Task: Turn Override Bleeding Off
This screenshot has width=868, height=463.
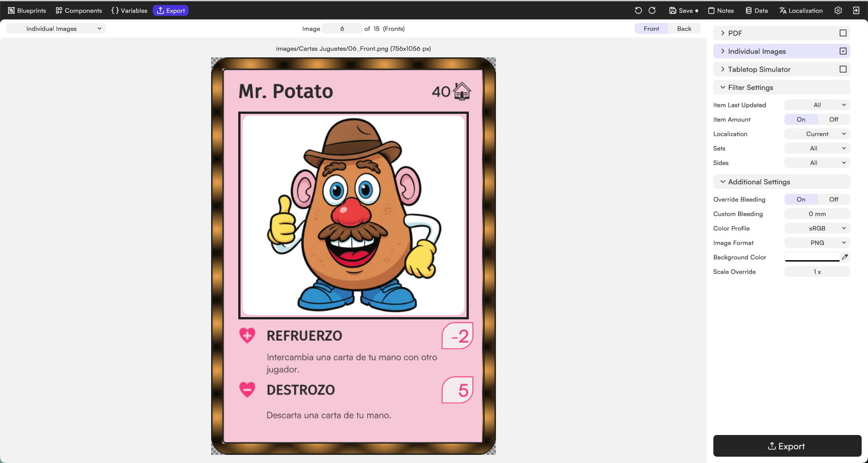Action: pyautogui.click(x=834, y=199)
